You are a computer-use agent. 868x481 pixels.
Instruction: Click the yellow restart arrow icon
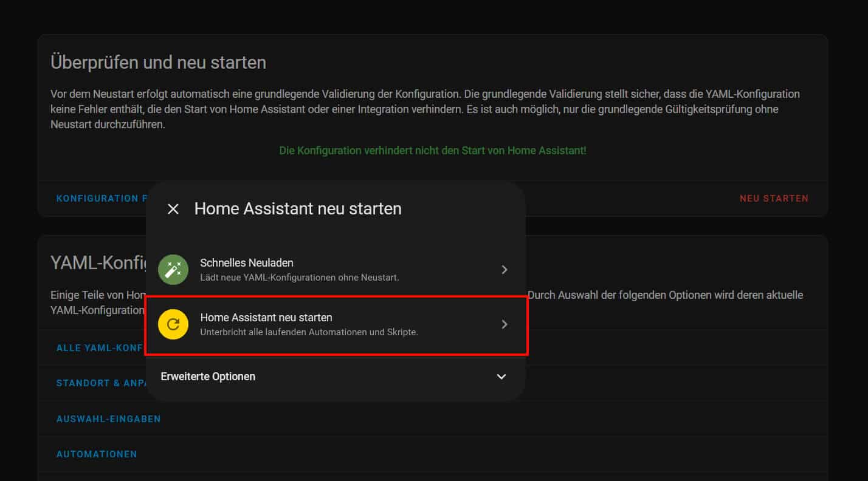[x=173, y=324]
